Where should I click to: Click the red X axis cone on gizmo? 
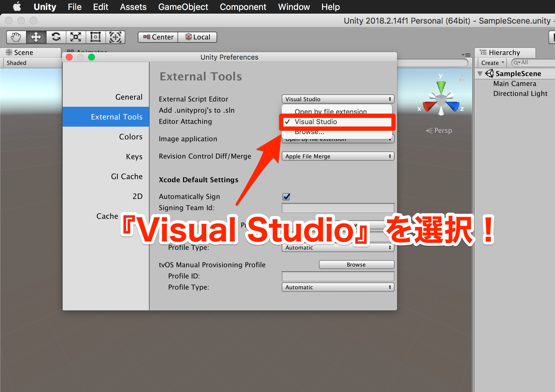pyautogui.click(x=429, y=106)
